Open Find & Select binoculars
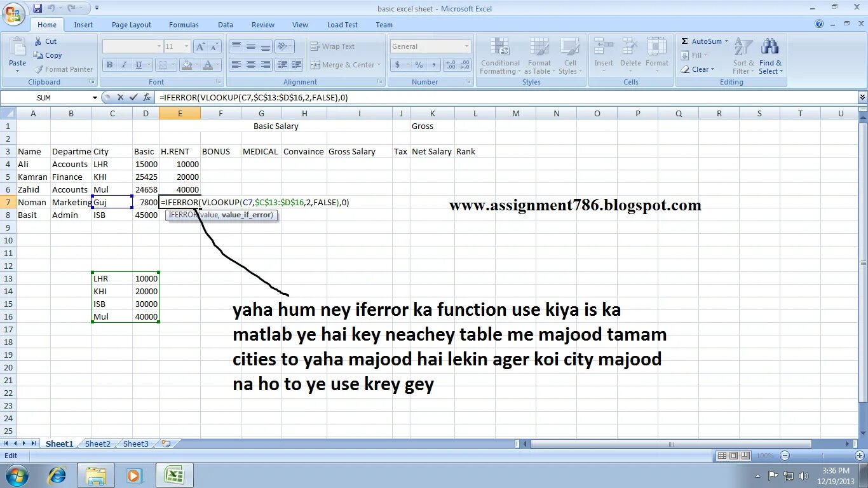868x488 pixels. [770, 56]
